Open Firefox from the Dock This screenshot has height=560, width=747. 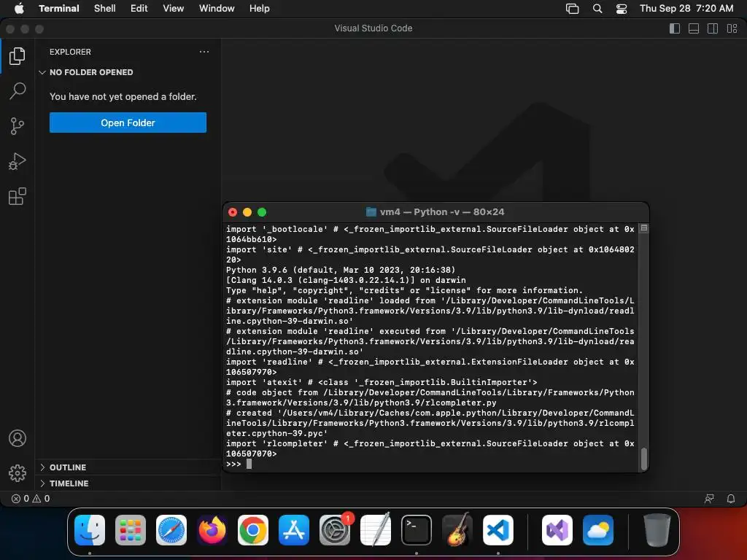(212, 530)
